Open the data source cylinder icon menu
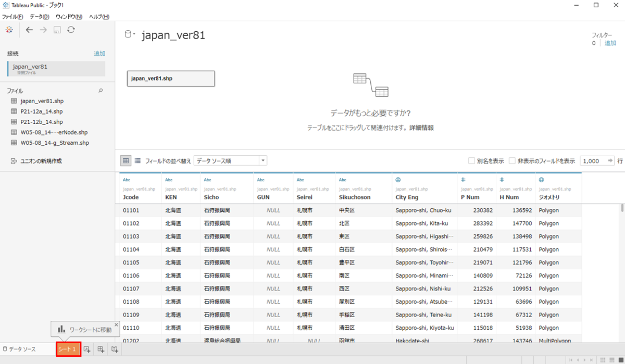The width and height of the screenshot is (625, 364). 129,35
